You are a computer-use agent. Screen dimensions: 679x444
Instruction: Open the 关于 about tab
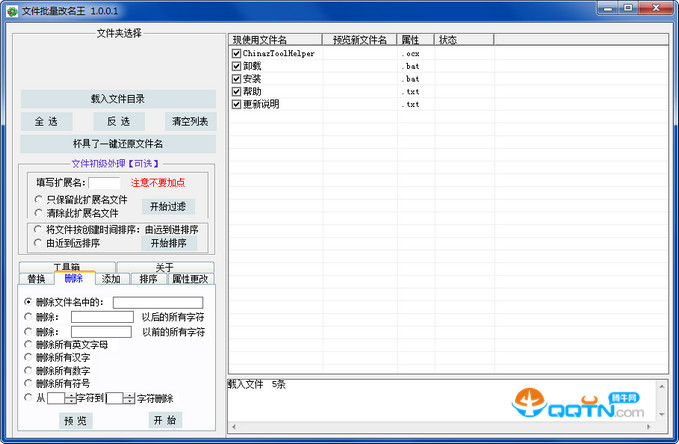(x=165, y=267)
